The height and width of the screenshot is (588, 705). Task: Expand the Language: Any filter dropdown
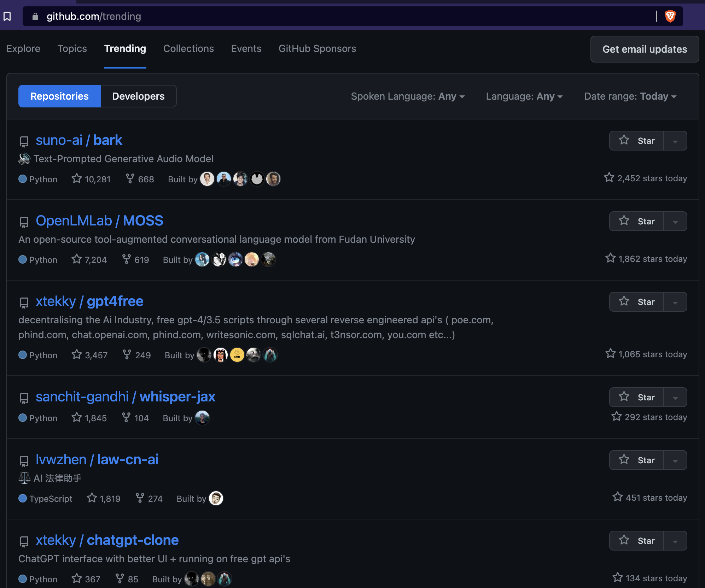coord(524,96)
